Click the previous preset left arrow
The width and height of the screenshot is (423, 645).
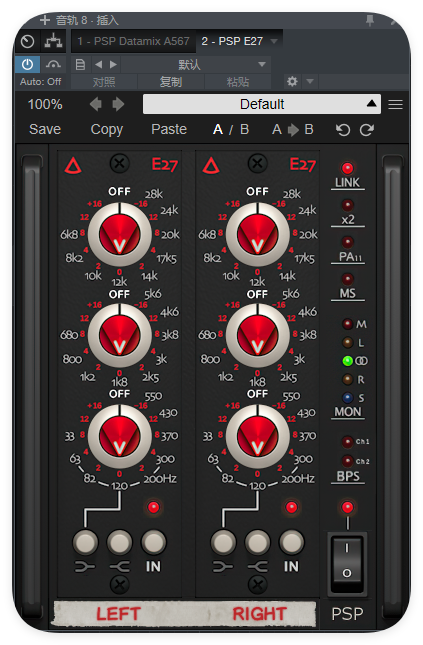coord(96,104)
